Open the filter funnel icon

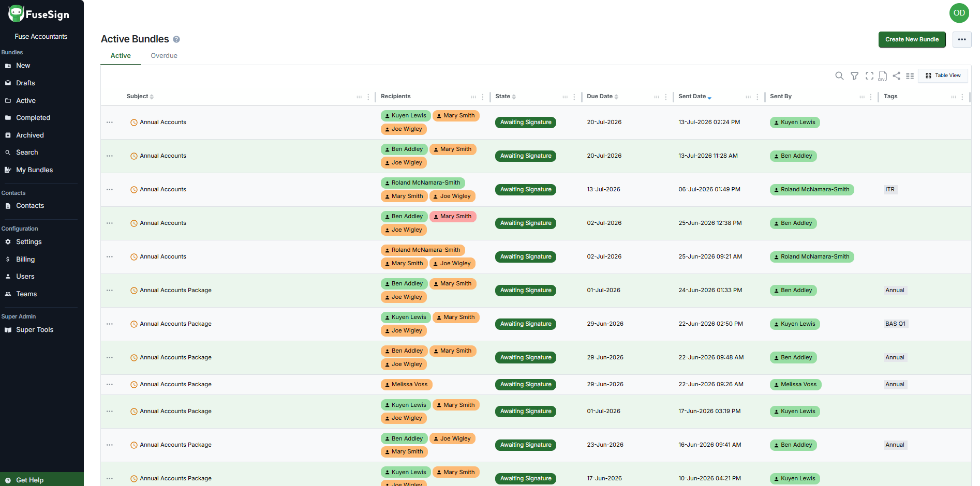pyautogui.click(x=854, y=76)
